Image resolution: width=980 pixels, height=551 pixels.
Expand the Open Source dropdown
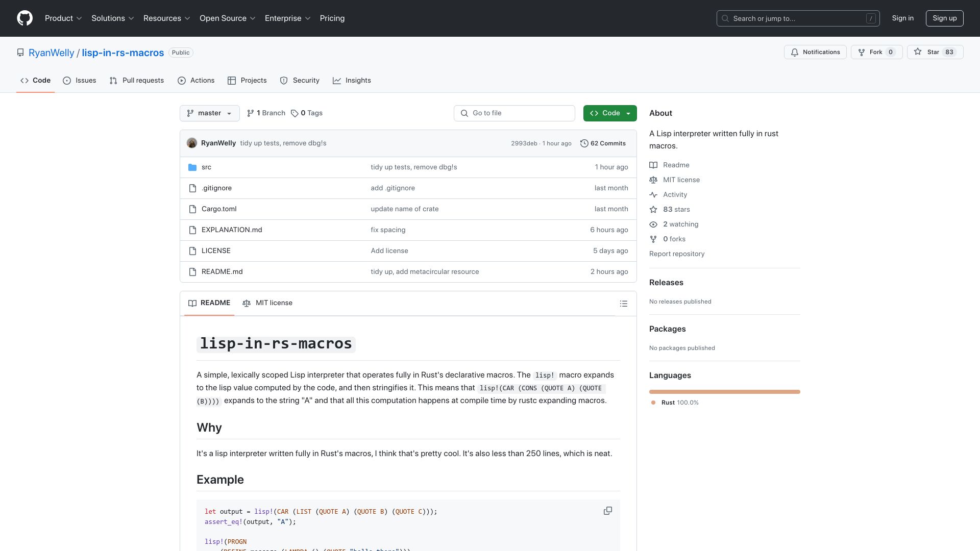coord(228,18)
